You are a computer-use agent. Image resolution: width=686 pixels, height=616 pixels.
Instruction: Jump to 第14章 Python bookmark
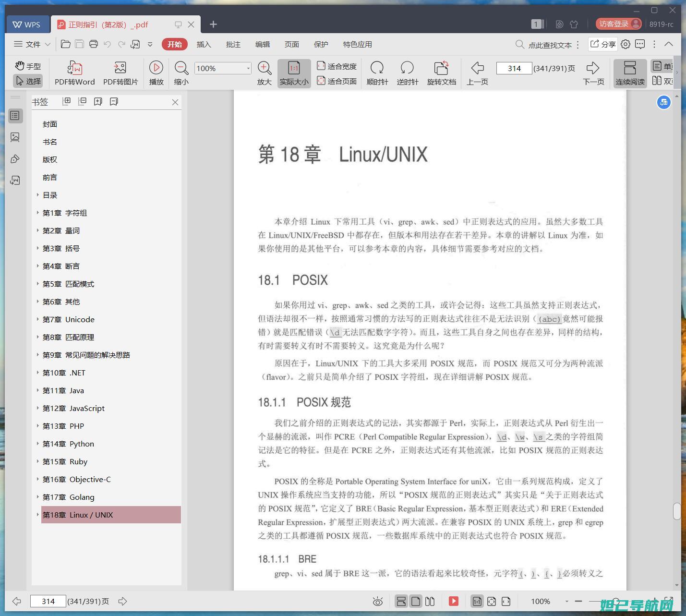point(68,444)
